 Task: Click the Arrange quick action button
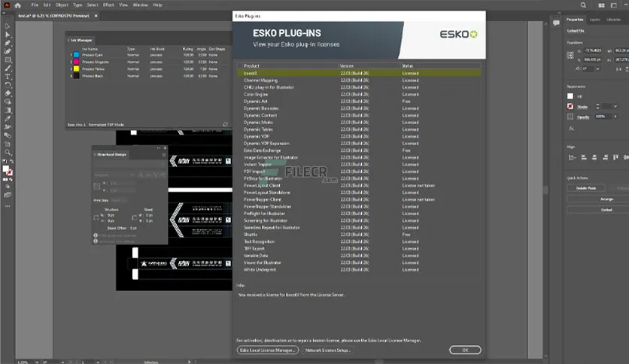[606, 199]
